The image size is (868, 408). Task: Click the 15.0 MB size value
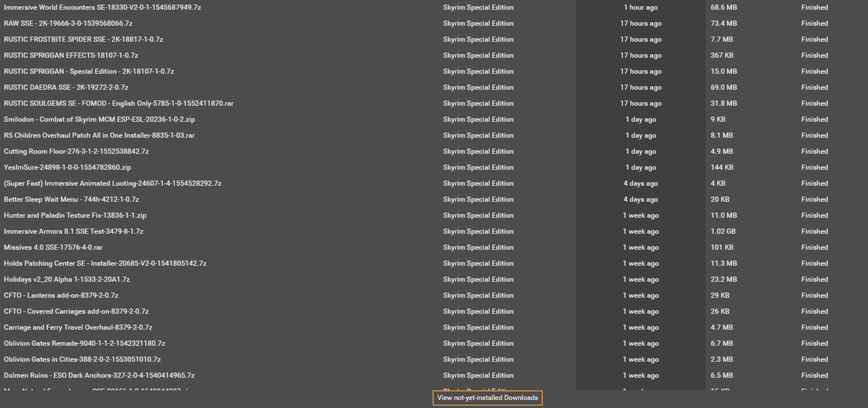coord(724,71)
